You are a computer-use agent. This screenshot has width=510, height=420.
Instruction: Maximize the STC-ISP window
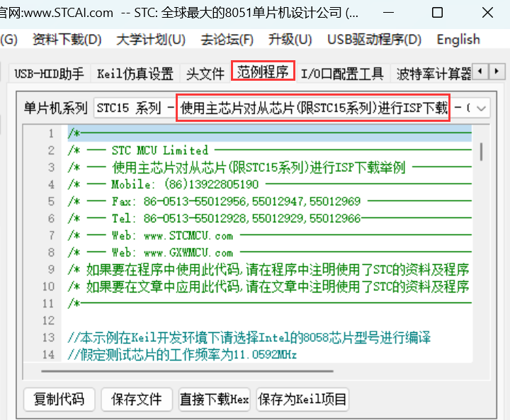point(437,13)
